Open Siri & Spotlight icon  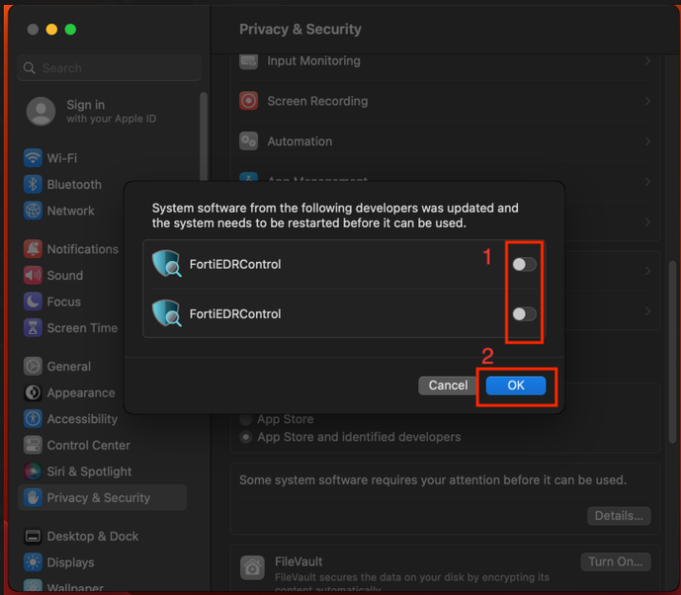pos(33,471)
